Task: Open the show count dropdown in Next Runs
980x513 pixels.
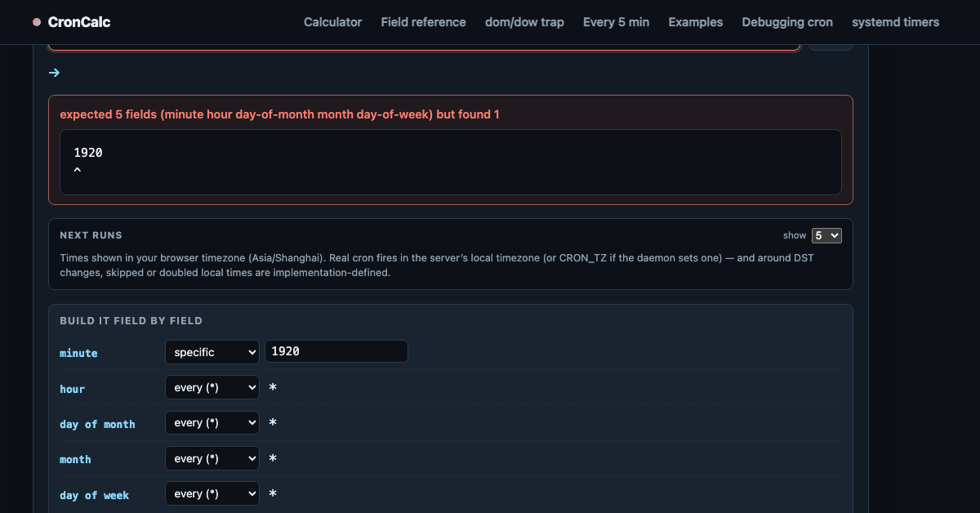Action: 826,235
